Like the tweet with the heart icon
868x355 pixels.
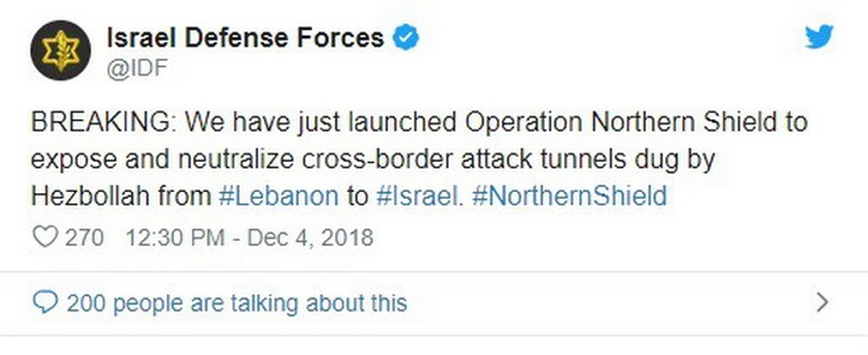tap(44, 237)
